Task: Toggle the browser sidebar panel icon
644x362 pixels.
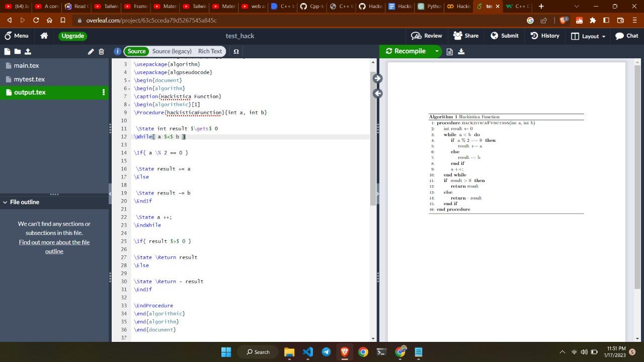Action: (x=606, y=20)
